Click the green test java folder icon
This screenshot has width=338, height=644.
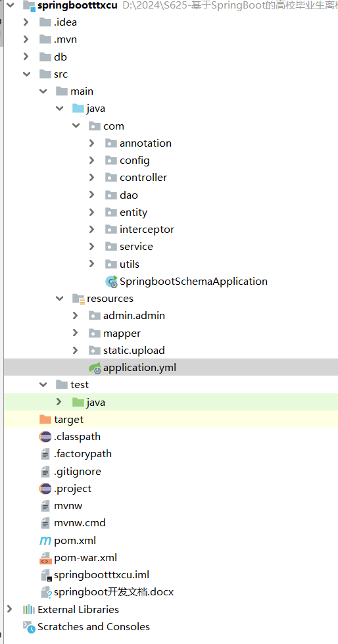click(x=78, y=402)
